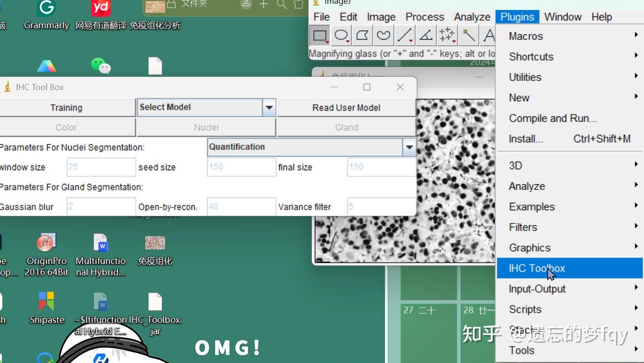Click the Training button
This screenshot has width=644, height=363.
(x=67, y=107)
